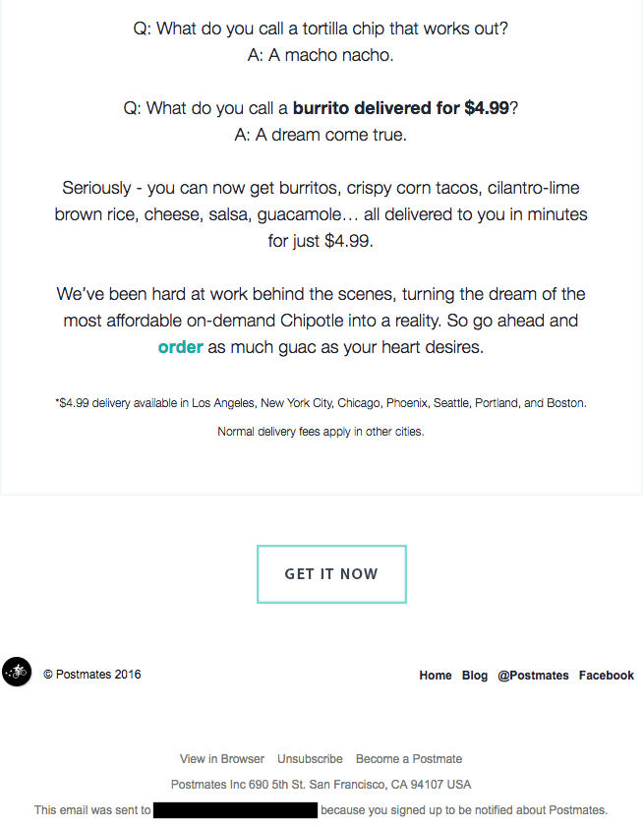Viewport: 644px width, 827px height.
Task: Open the Facebook link
Action: coord(606,676)
